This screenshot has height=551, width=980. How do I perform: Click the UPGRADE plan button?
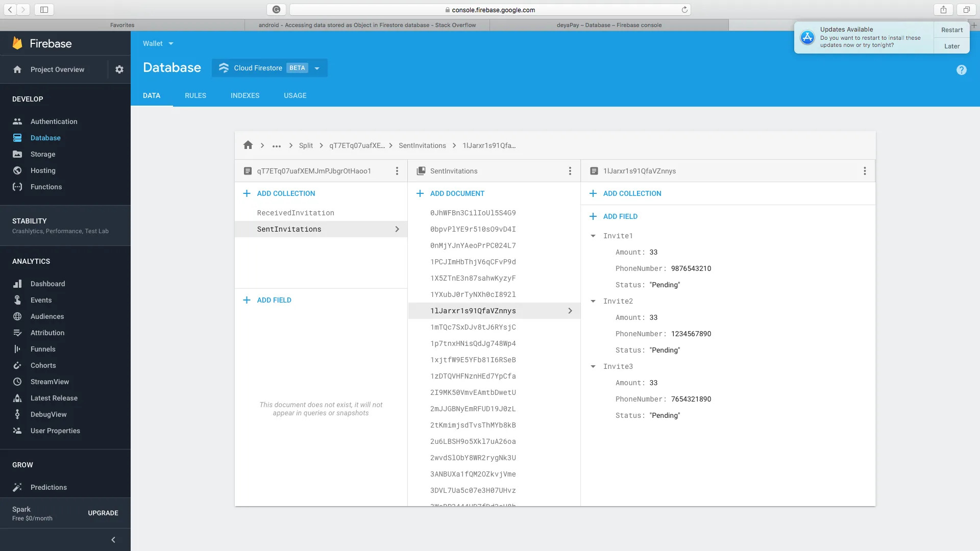click(103, 513)
